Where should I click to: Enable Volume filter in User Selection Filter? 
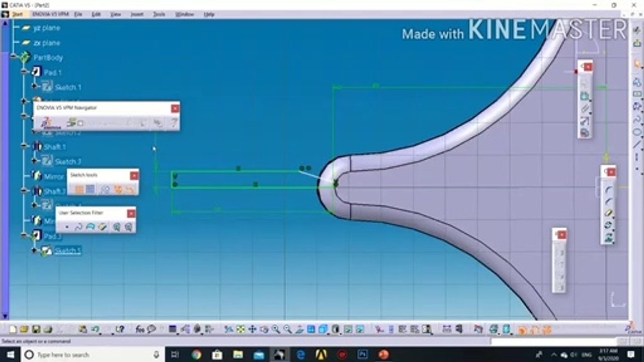click(x=103, y=227)
